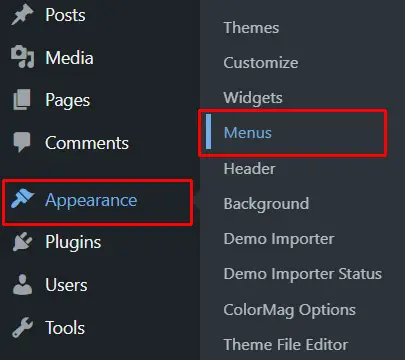Open the Comments text label in sidebar
The image size is (405, 360).
click(87, 143)
